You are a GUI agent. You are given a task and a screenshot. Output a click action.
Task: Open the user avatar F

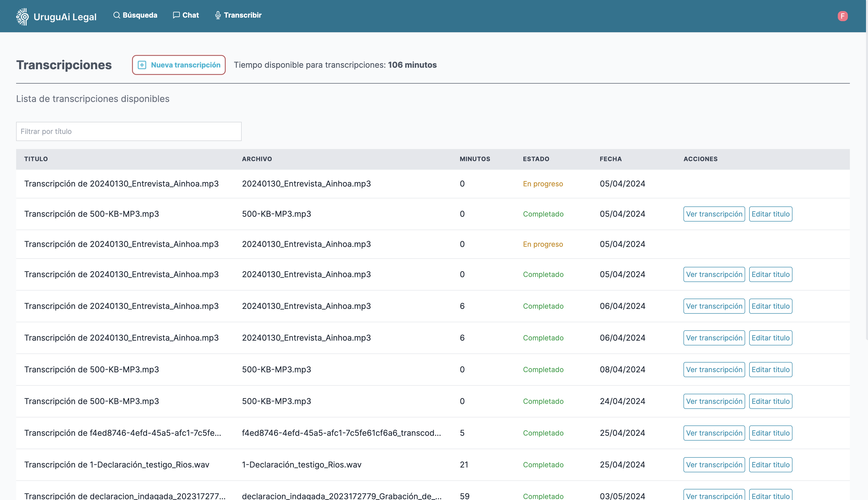point(842,16)
